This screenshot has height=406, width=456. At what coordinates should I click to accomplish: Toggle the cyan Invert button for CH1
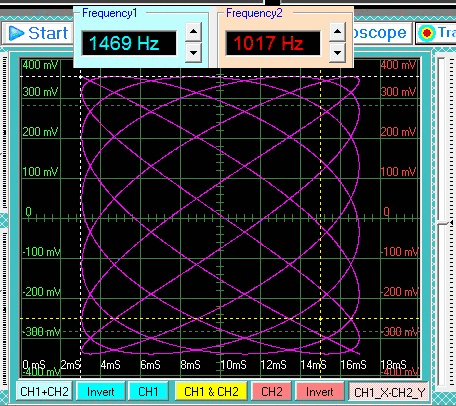[x=101, y=391]
